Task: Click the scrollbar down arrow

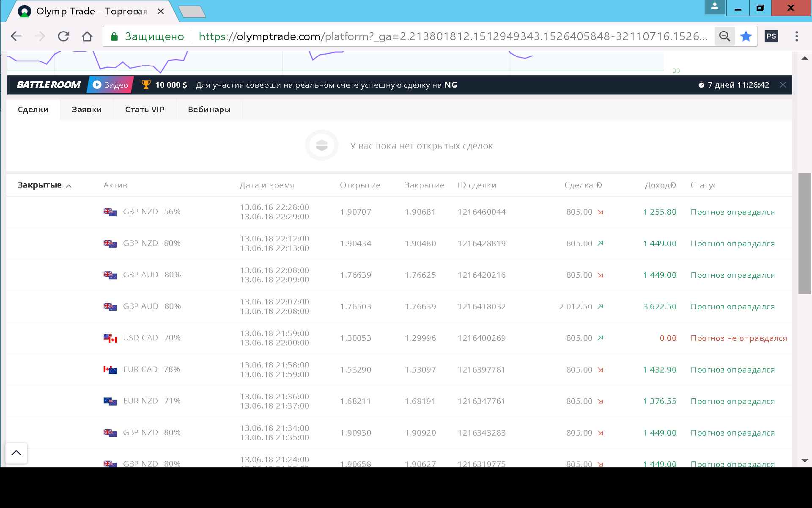Action: (x=804, y=461)
